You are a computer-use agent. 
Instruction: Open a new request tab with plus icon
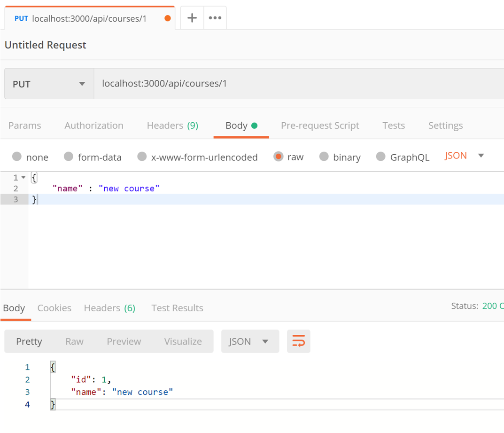(192, 18)
